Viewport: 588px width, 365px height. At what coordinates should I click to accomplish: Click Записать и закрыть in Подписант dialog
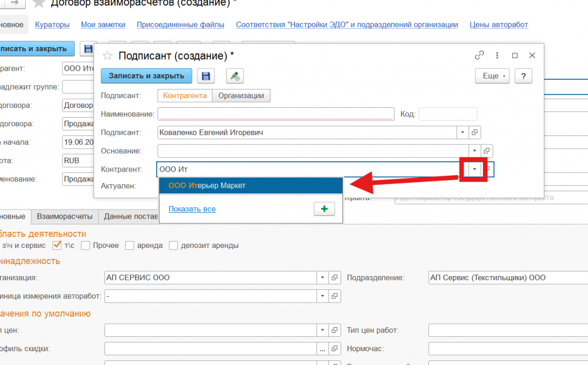click(146, 76)
